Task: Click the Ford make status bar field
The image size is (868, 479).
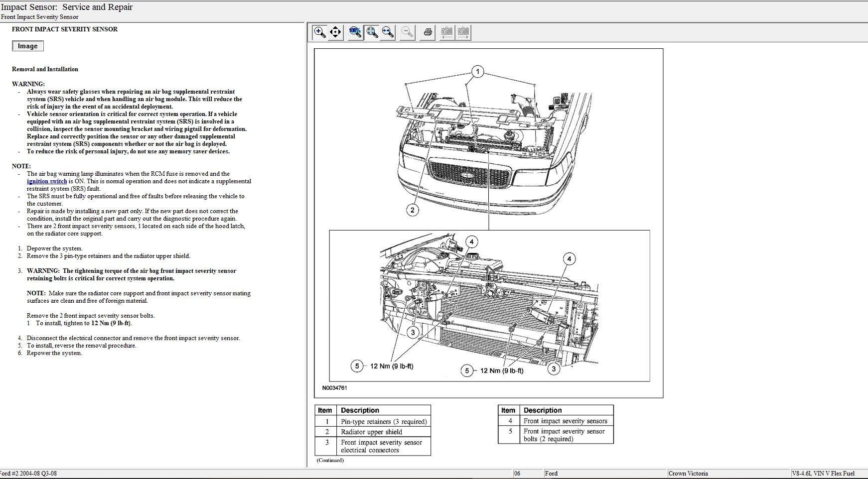Action: 551,474
